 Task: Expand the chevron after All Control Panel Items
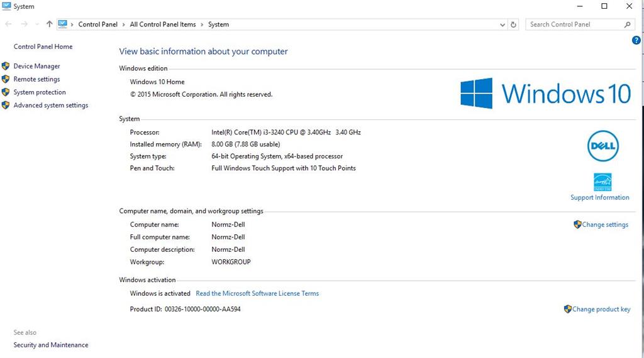click(x=202, y=24)
